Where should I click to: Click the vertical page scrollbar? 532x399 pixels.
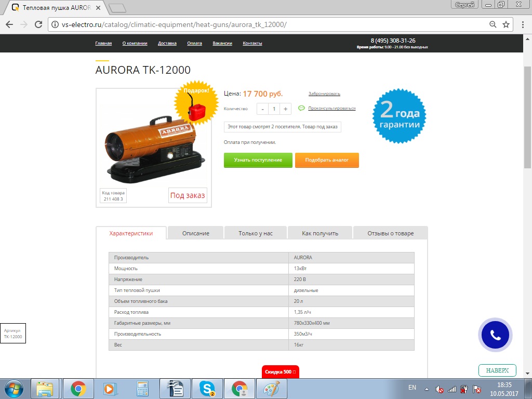coord(527,117)
